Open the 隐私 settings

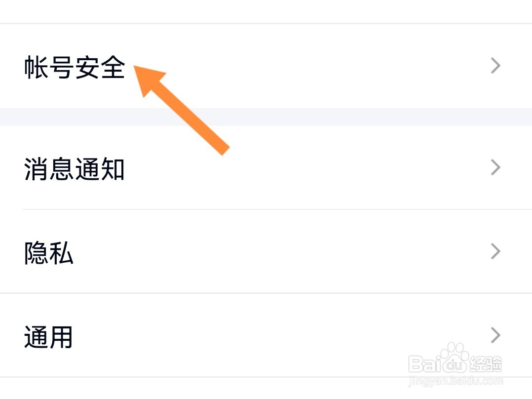(x=48, y=253)
